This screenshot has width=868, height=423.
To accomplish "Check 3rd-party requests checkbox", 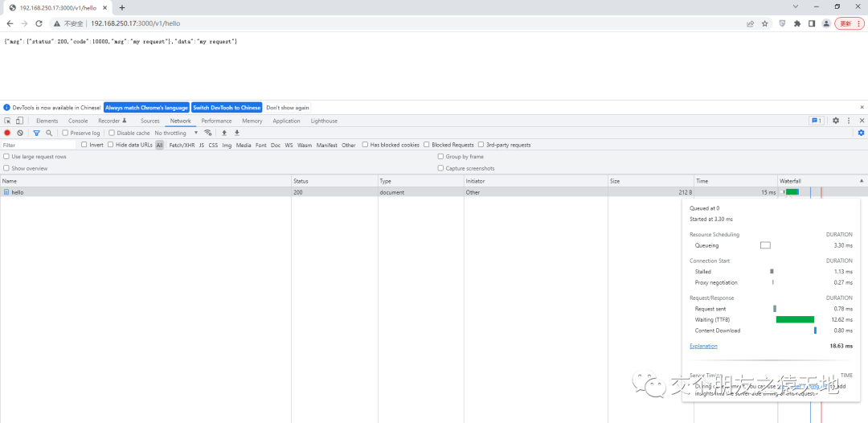I will click(x=481, y=145).
